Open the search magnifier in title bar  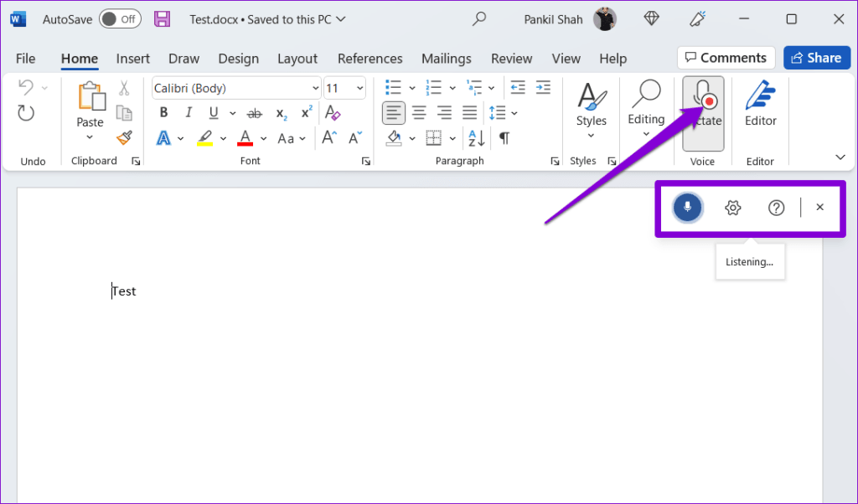pyautogui.click(x=479, y=19)
